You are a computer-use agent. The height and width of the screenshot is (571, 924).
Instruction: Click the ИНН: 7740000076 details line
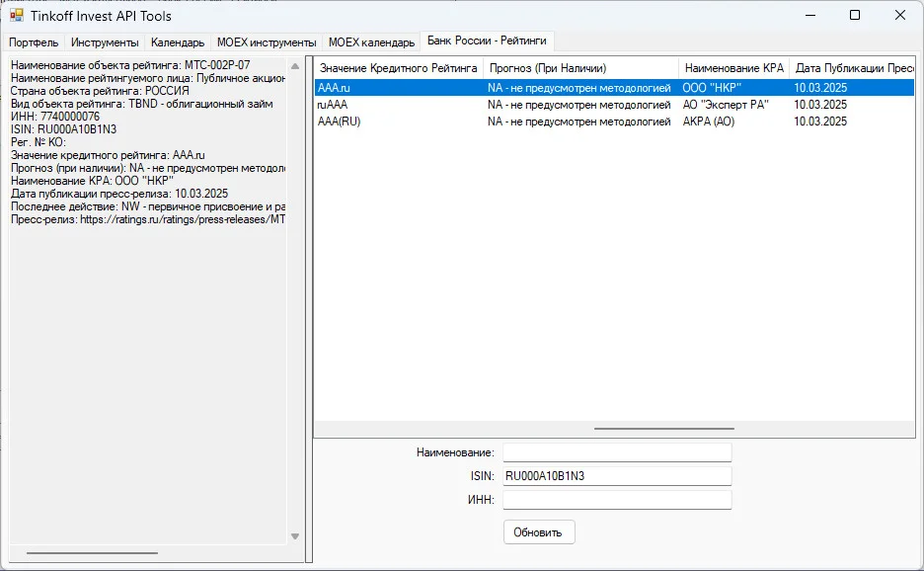coord(55,117)
